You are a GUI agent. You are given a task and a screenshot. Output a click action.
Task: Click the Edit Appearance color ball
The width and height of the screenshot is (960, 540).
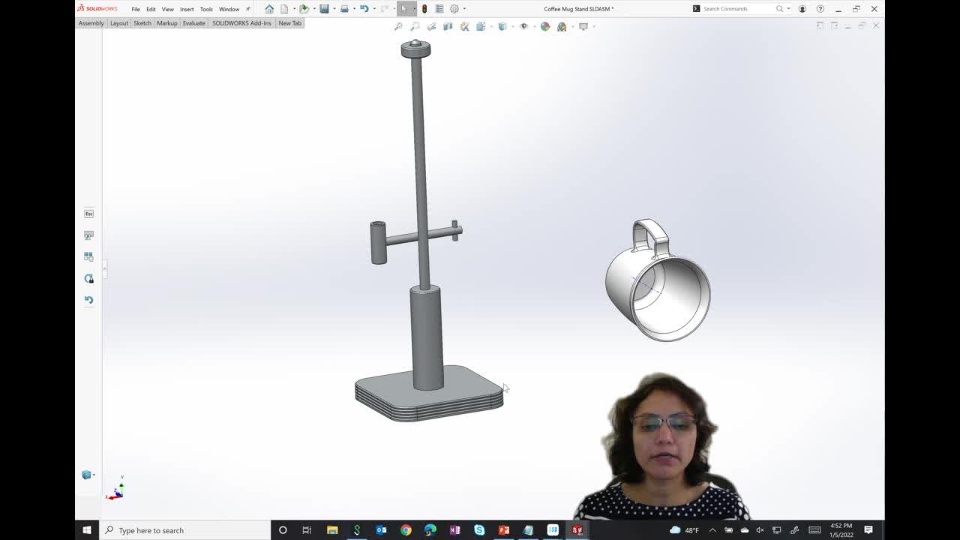point(545,26)
